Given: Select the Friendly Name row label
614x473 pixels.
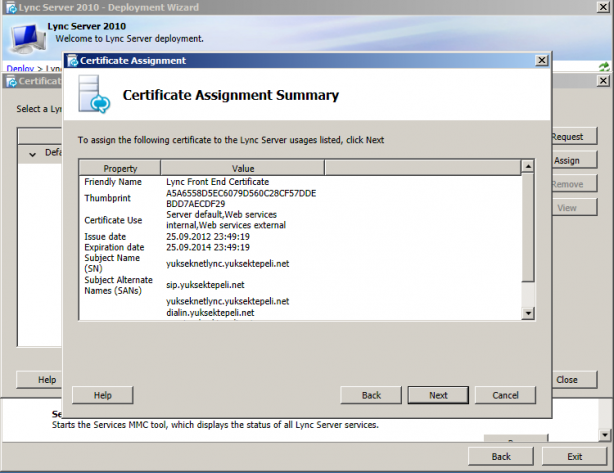Looking at the screenshot, I should point(113,182).
